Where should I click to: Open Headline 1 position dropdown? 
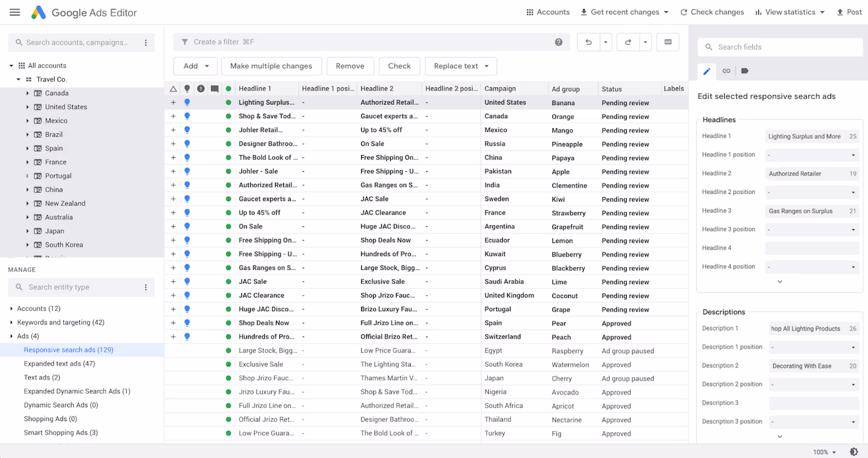point(812,155)
